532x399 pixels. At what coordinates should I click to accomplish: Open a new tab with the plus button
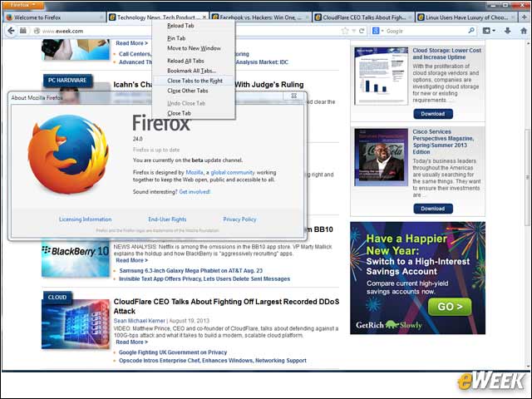coord(525,17)
